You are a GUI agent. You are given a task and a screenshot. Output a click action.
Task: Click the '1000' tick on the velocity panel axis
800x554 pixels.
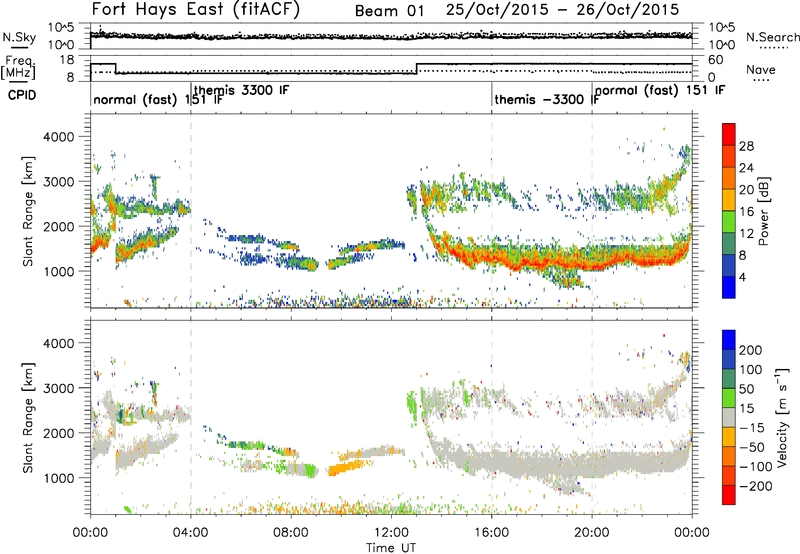tap(58, 477)
